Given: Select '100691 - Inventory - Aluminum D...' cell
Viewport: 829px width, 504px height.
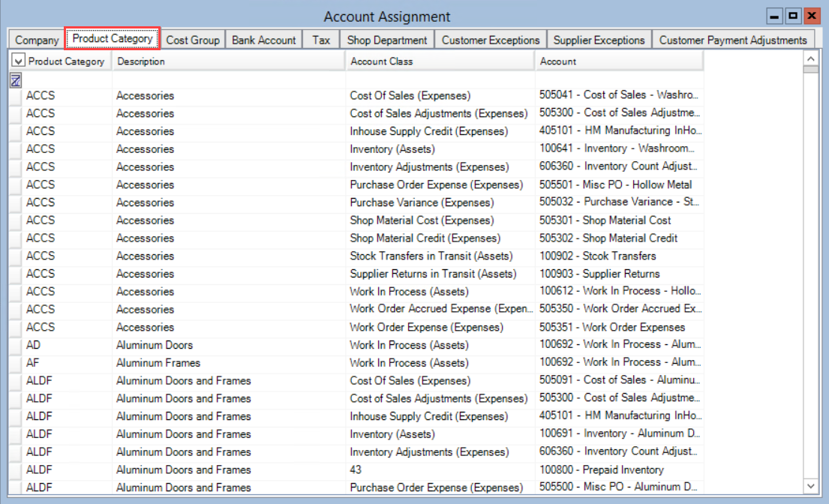Looking at the screenshot, I should 619,434.
